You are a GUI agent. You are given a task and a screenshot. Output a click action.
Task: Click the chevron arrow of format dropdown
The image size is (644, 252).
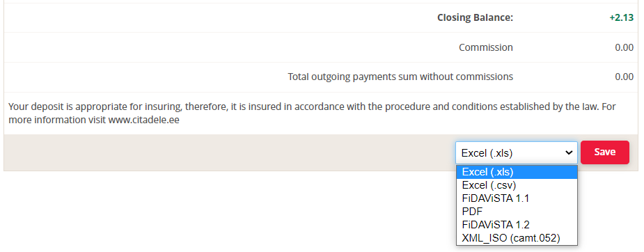pyautogui.click(x=569, y=152)
